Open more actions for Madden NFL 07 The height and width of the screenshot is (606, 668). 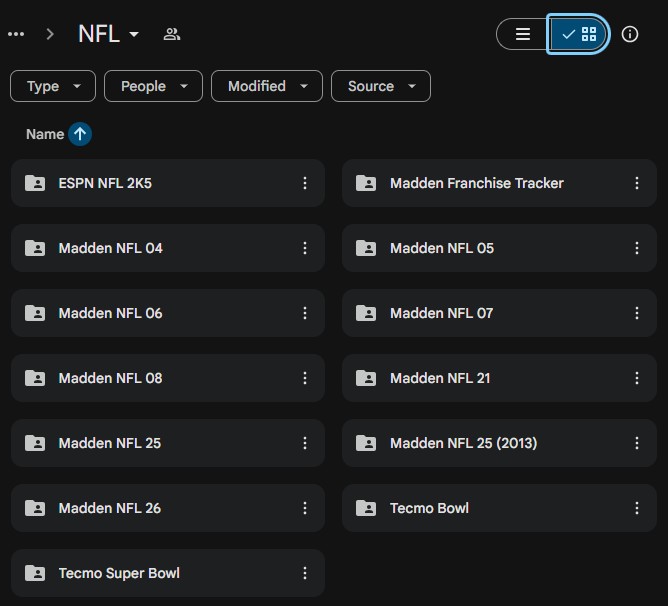pyautogui.click(x=636, y=313)
